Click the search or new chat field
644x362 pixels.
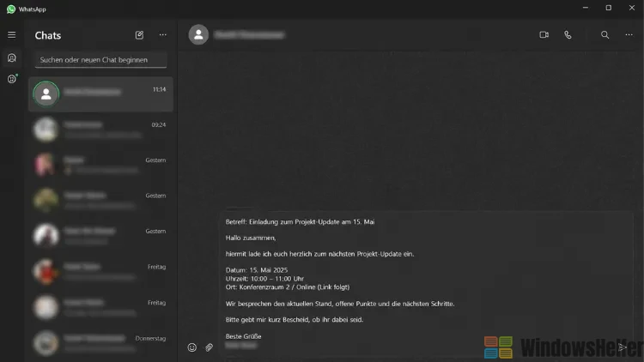click(x=101, y=60)
